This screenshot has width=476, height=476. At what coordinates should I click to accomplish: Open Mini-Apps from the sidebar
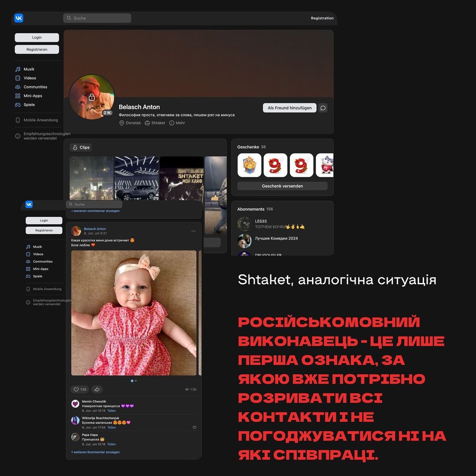(x=34, y=96)
